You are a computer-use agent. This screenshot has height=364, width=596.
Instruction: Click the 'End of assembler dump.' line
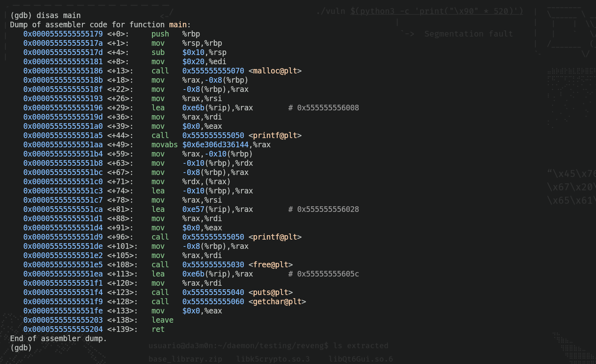[x=58, y=338]
